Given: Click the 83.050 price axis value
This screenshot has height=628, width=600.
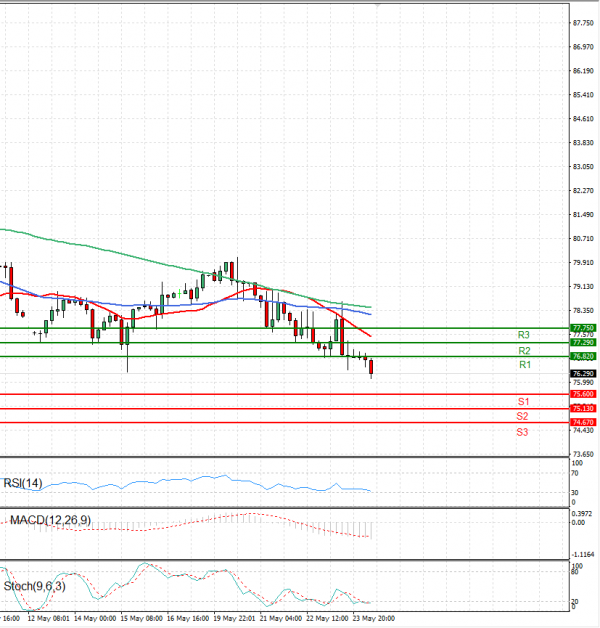Looking at the screenshot, I should [x=583, y=167].
